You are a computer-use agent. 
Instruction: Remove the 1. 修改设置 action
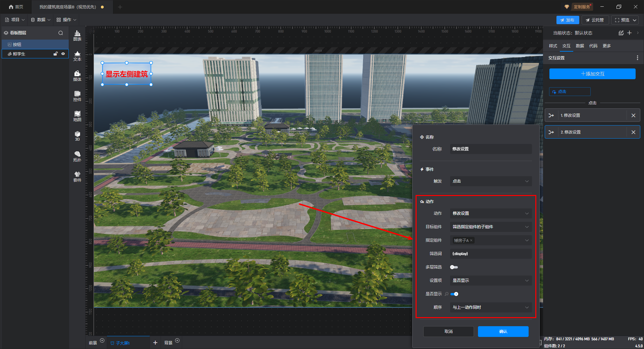coord(633,115)
